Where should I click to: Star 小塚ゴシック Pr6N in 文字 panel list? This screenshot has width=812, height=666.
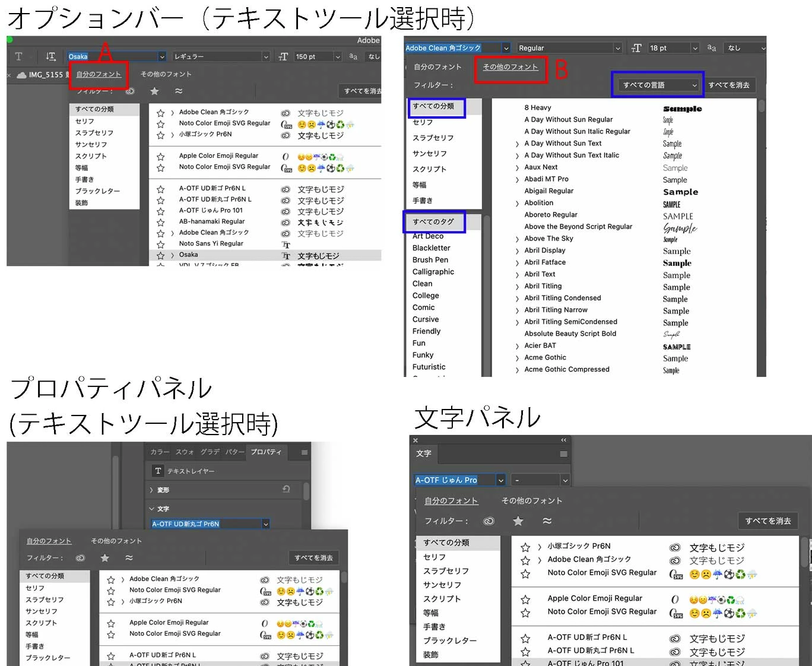[x=525, y=547]
